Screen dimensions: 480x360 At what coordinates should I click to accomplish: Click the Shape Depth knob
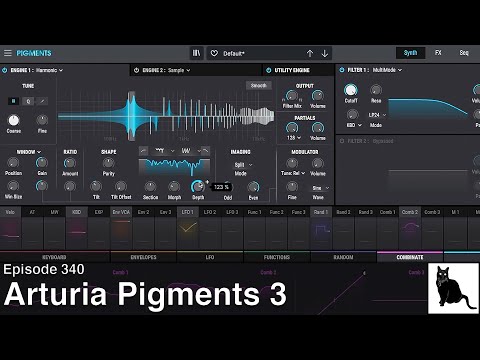pos(197,186)
